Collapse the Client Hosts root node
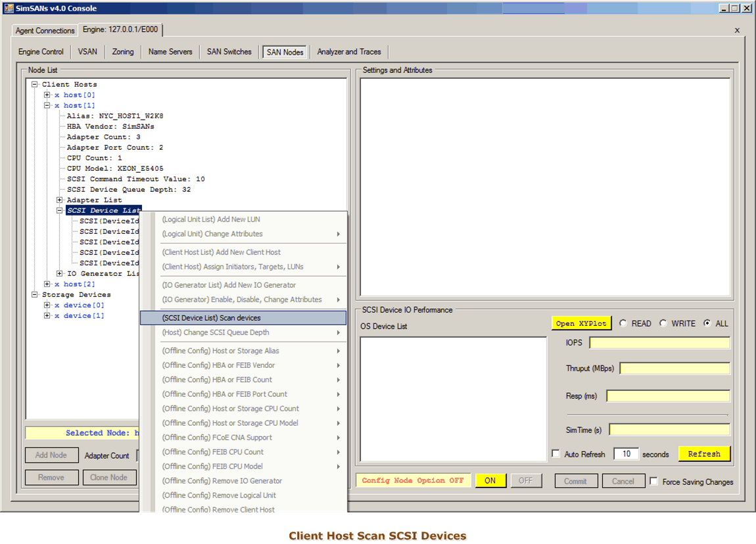Image resolution: width=756 pixels, height=544 pixels. coord(35,85)
